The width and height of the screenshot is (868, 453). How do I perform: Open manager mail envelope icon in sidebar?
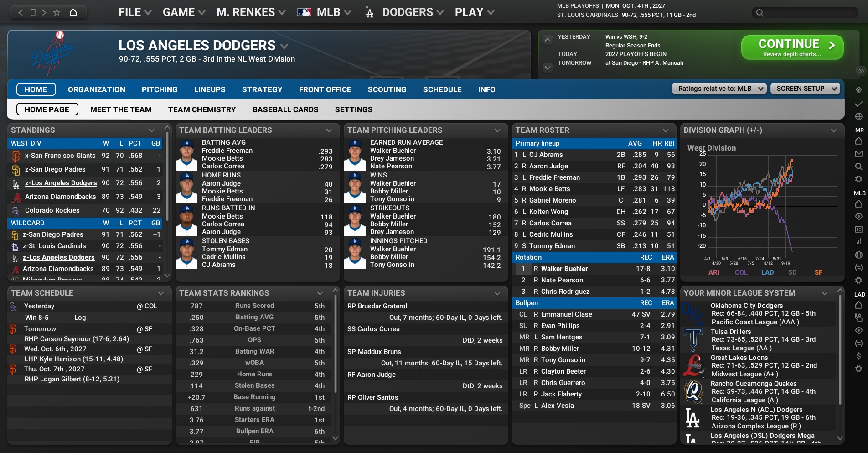[x=858, y=154]
